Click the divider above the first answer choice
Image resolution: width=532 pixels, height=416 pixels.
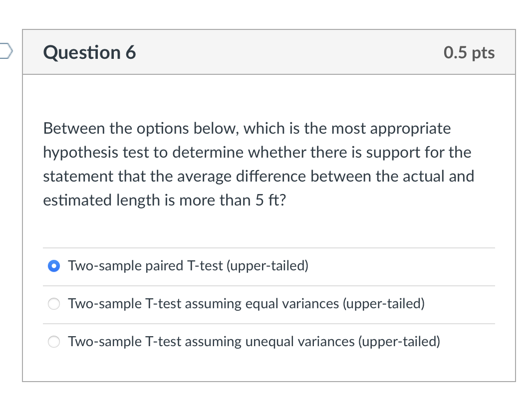point(269,247)
